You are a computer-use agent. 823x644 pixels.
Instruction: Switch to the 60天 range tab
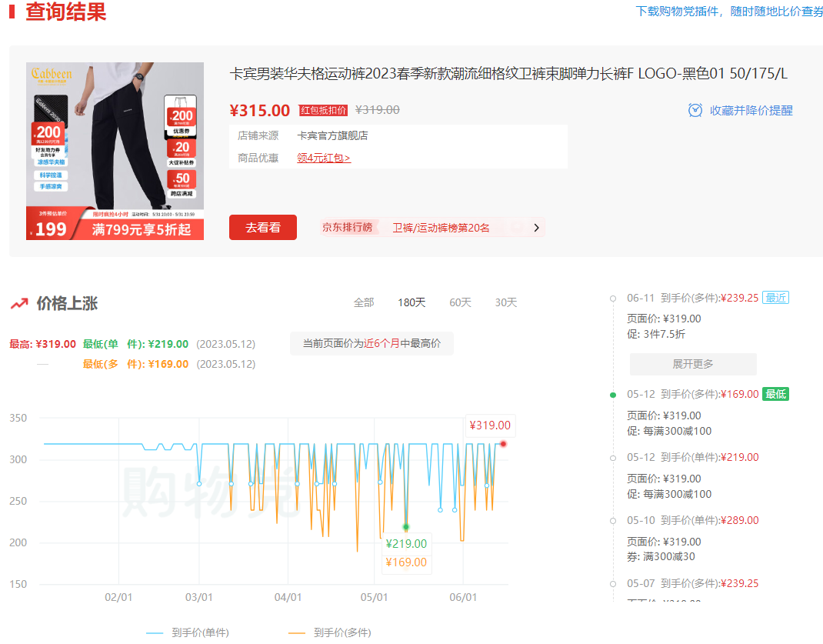click(x=460, y=302)
